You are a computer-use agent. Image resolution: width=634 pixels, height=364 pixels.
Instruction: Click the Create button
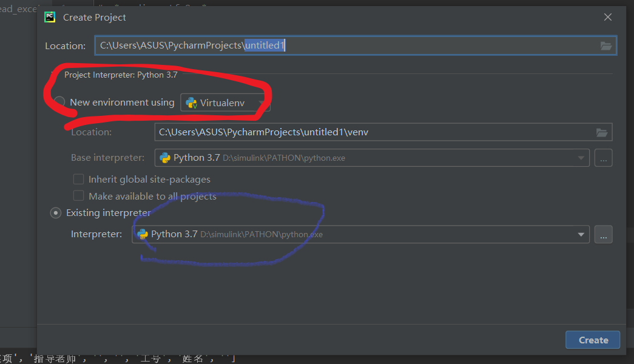pyautogui.click(x=593, y=340)
